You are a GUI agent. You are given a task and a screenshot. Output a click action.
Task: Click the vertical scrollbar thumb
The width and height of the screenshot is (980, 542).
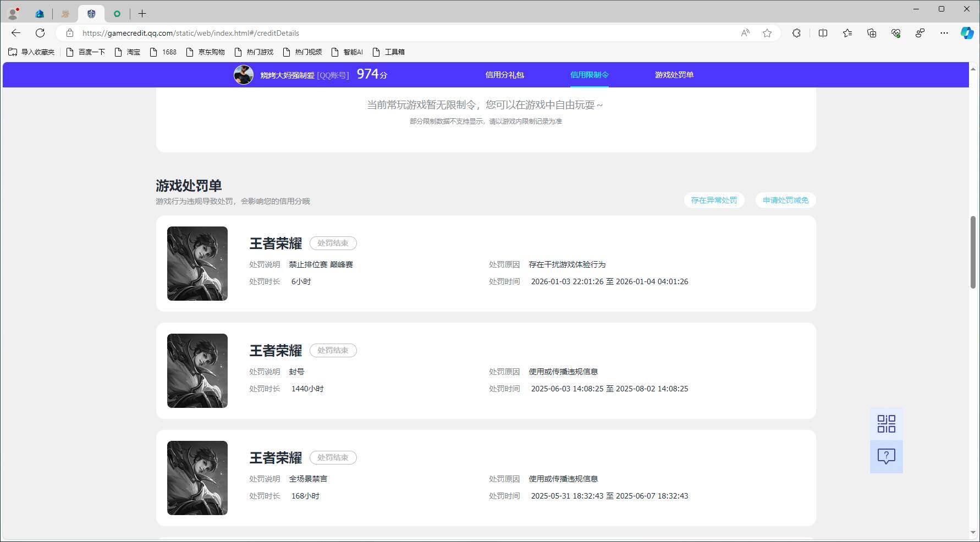click(x=973, y=252)
